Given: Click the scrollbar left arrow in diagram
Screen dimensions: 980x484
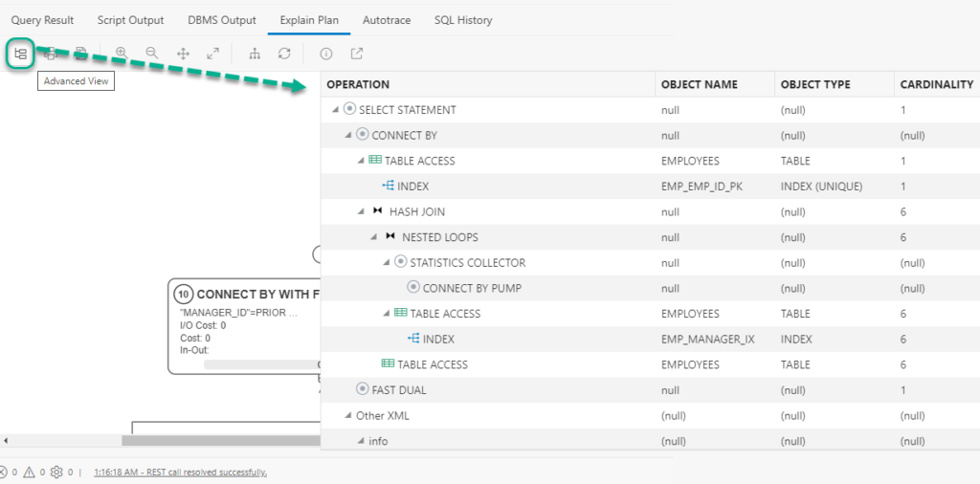Looking at the screenshot, I should tap(6, 440).
